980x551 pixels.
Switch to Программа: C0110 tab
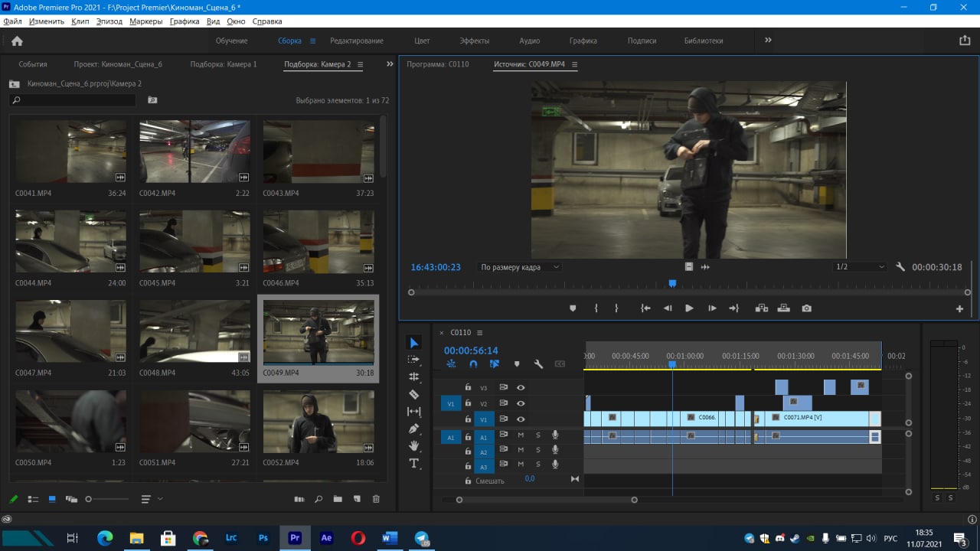[438, 64]
